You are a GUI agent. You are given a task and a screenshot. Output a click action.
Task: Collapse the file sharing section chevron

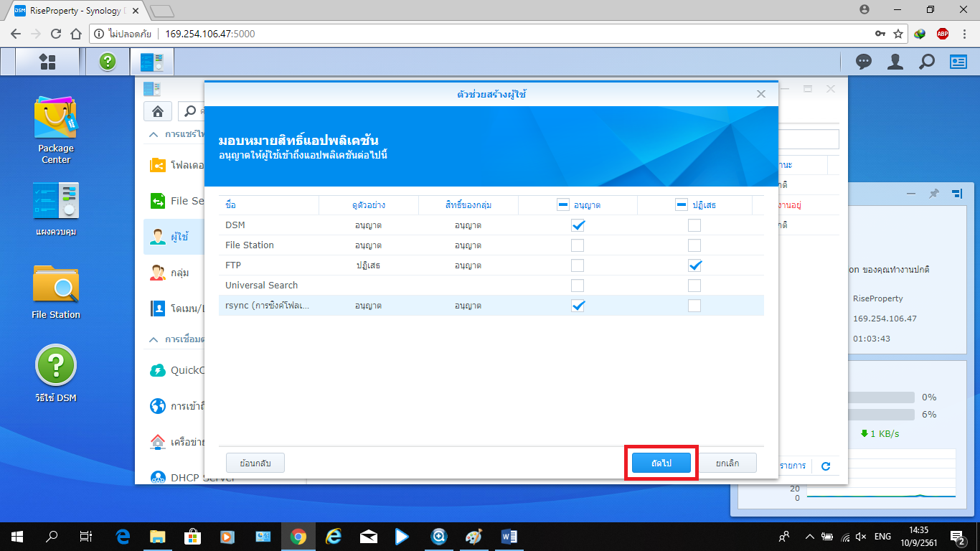153,135
